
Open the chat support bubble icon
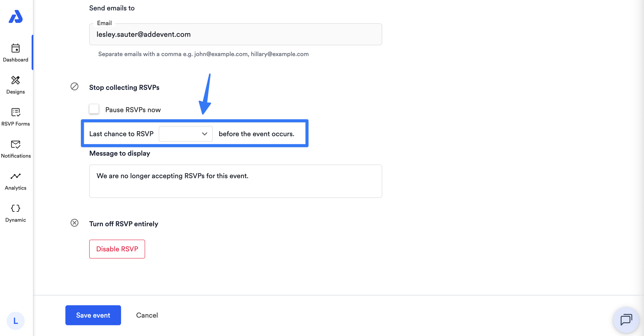click(626, 320)
